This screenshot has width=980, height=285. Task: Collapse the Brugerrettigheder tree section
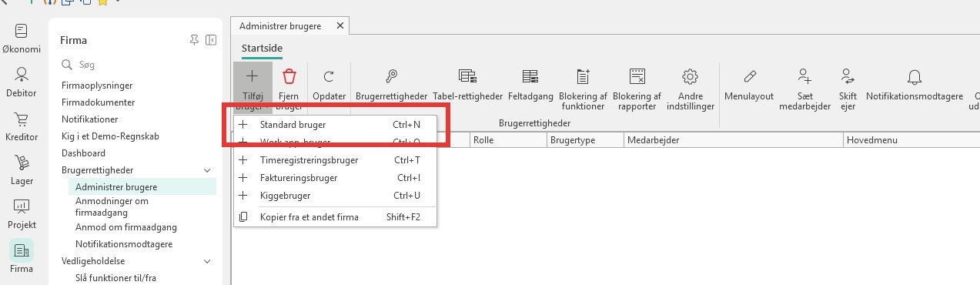coord(206,169)
